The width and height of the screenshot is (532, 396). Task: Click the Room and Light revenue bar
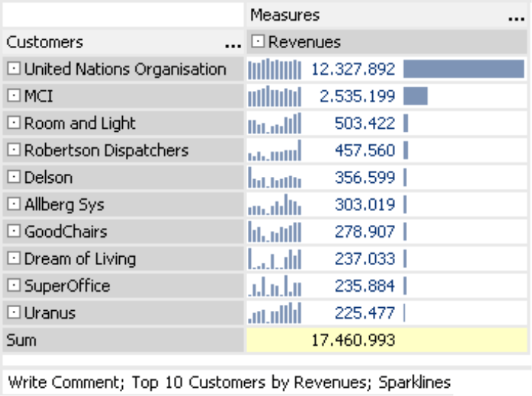(405, 123)
